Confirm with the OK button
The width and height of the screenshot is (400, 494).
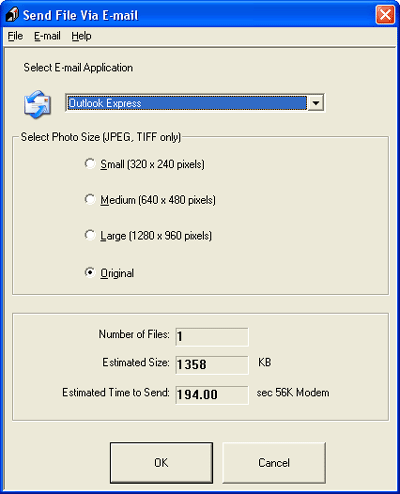[x=161, y=463]
